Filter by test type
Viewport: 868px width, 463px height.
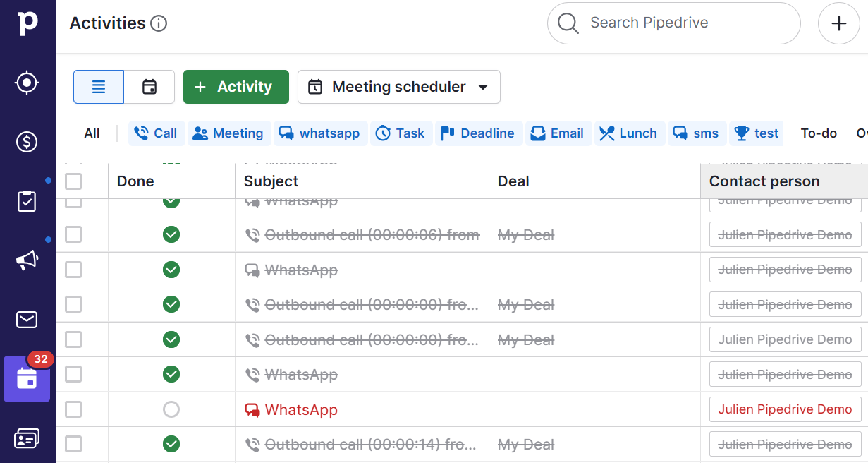757,133
